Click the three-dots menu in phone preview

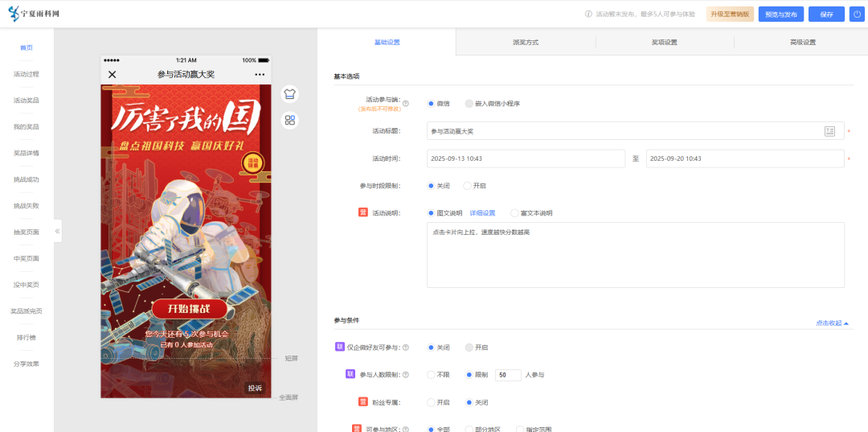click(x=260, y=75)
